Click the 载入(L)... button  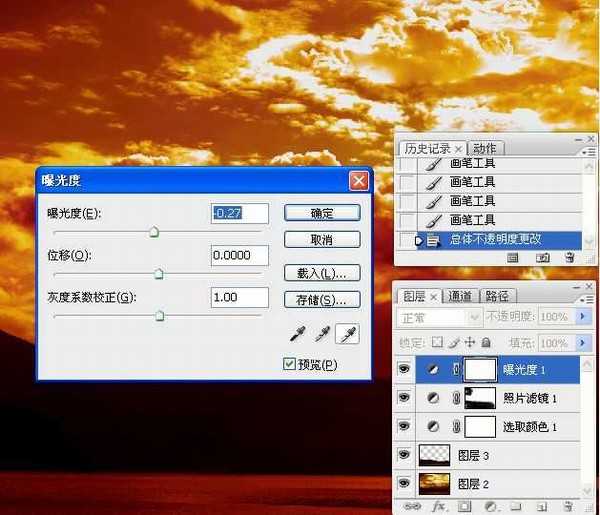[x=322, y=272]
